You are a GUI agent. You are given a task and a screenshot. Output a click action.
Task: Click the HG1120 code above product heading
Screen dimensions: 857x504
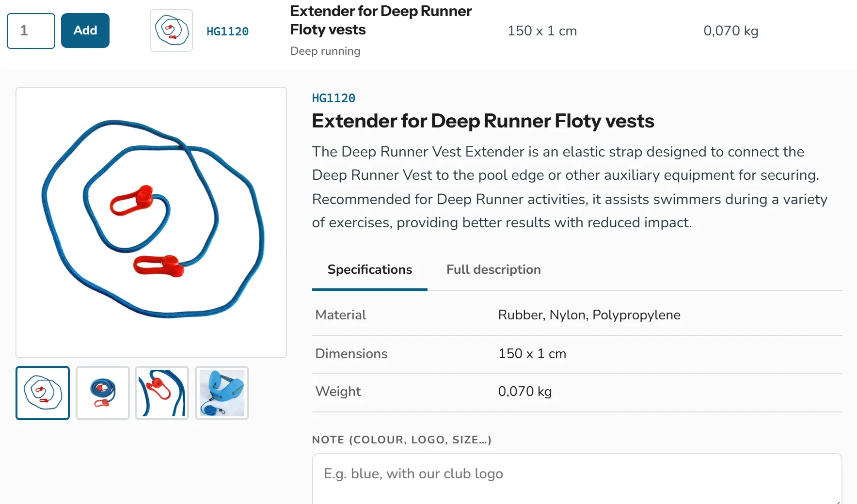(x=333, y=98)
